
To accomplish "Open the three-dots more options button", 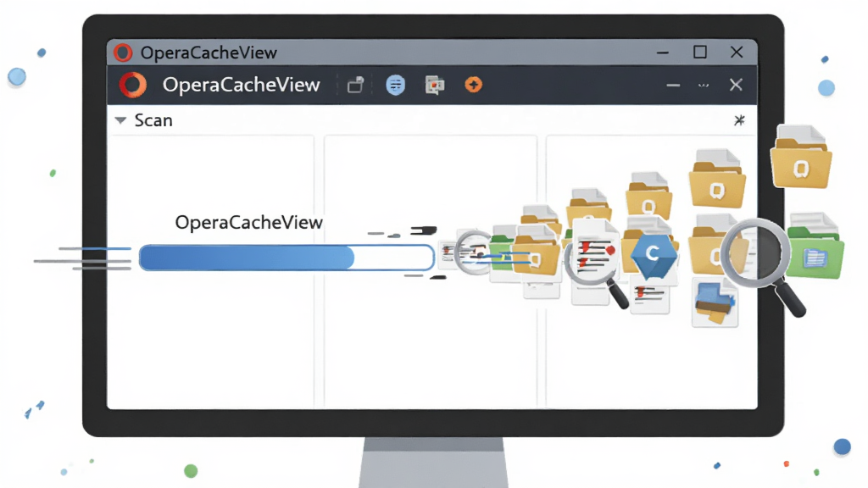I will pos(704,86).
